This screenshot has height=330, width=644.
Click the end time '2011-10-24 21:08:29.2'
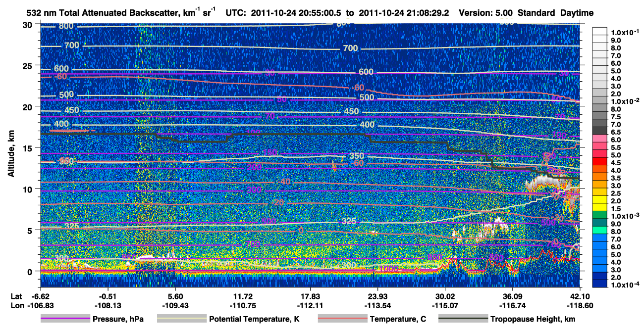[404, 13]
